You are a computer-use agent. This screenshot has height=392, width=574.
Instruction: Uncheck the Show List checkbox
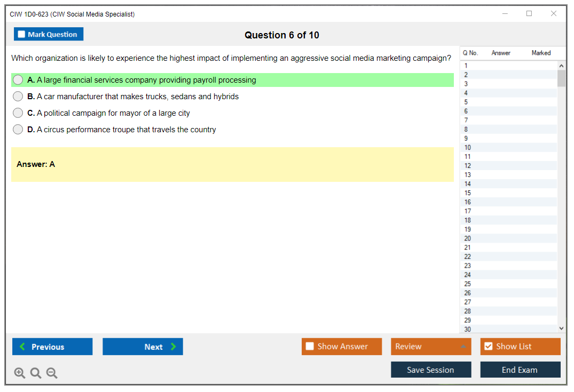tap(488, 347)
